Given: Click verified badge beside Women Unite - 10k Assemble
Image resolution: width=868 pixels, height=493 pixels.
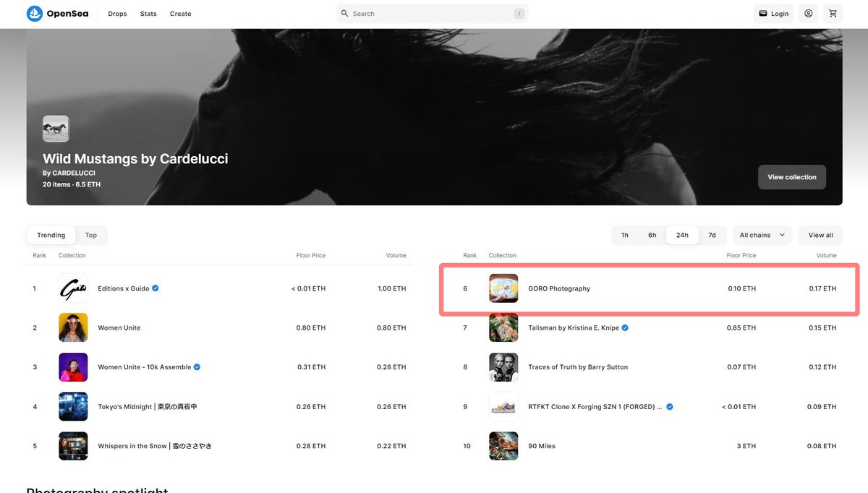Looking at the screenshot, I should pyautogui.click(x=197, y=367).
